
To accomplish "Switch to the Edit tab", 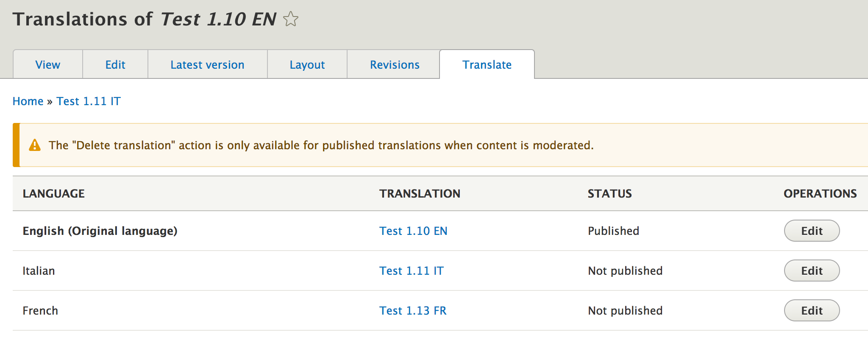I will pos(115,64).
